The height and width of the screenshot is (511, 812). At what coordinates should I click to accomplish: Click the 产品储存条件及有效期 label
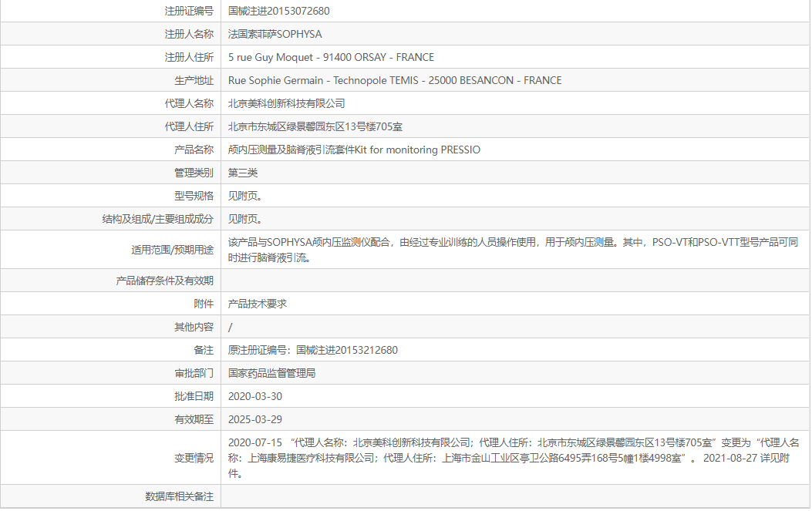click(165, 281)
